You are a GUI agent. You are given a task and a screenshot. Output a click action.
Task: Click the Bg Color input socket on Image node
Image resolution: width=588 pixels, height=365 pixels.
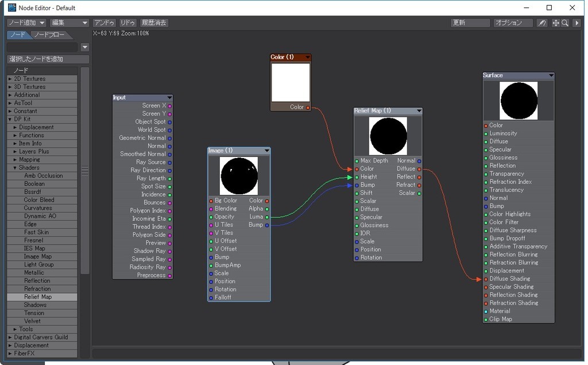(x=211, y=201)
